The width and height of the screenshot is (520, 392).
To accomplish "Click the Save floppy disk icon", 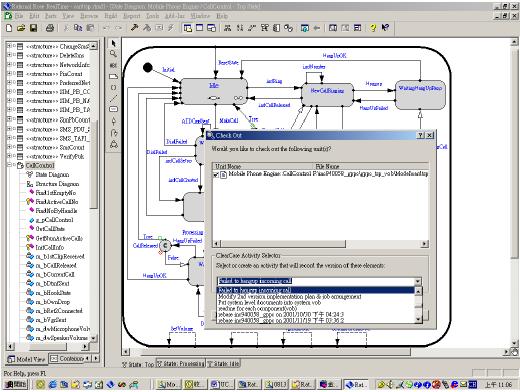I will pyautogui.click(x=33, y=28).
